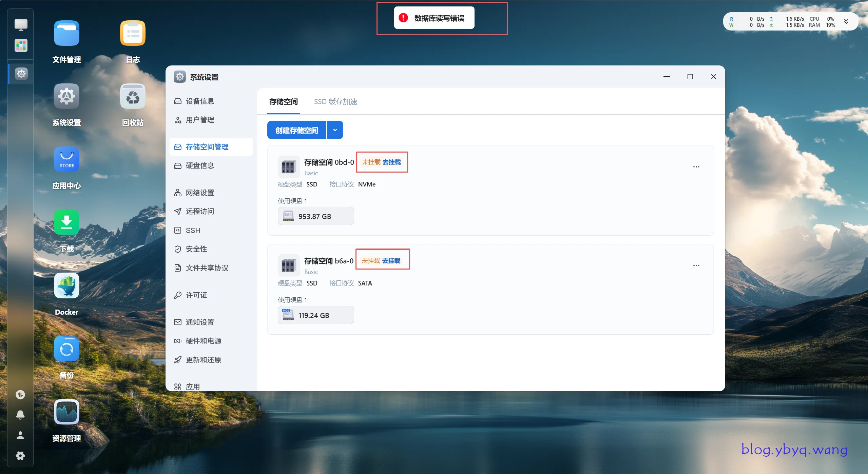Click the 创建存储空间 button
Viewport: 868px width, 474px height.
click(296, 130)
